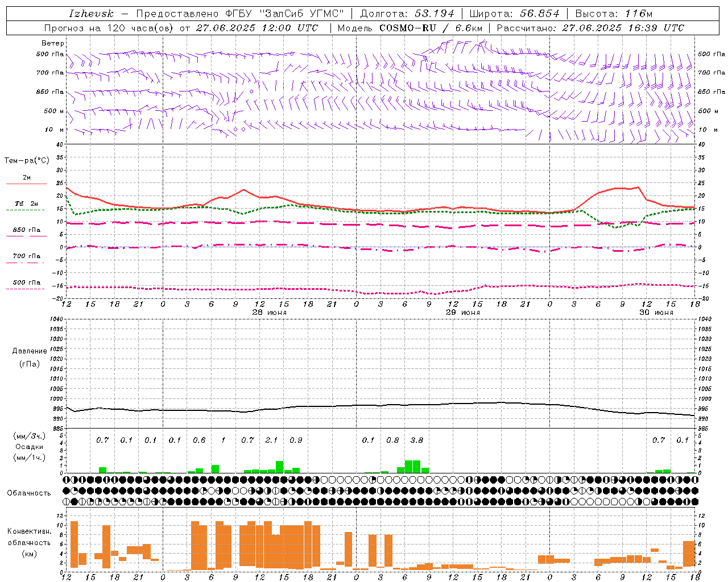
Task: Click the 0.9 precipitation value
Action: (x=296, y=440)
